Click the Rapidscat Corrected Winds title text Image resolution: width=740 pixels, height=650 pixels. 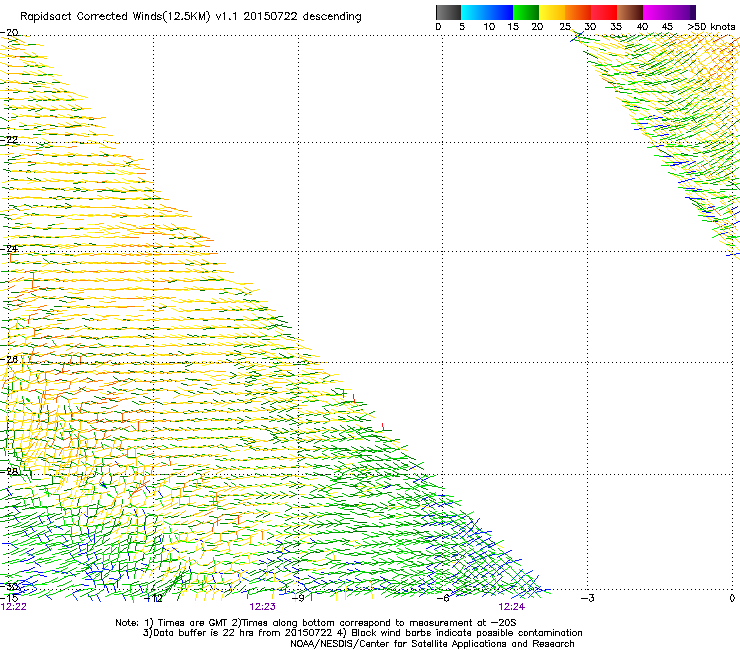(x=191, y=16)
